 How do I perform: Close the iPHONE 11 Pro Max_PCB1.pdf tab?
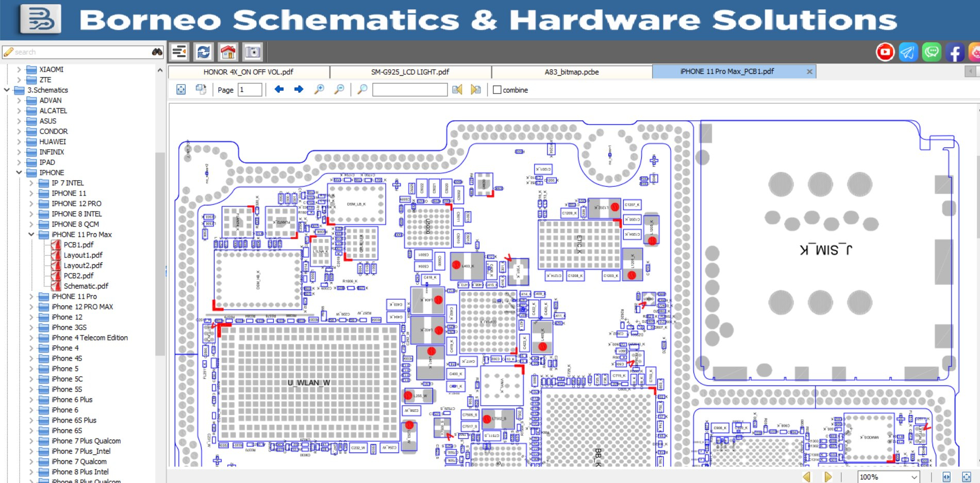click(x=809, y=72)
